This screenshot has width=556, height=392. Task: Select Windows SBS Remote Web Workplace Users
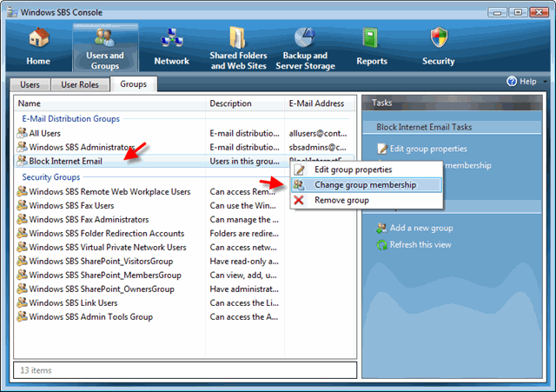[184, 191]
